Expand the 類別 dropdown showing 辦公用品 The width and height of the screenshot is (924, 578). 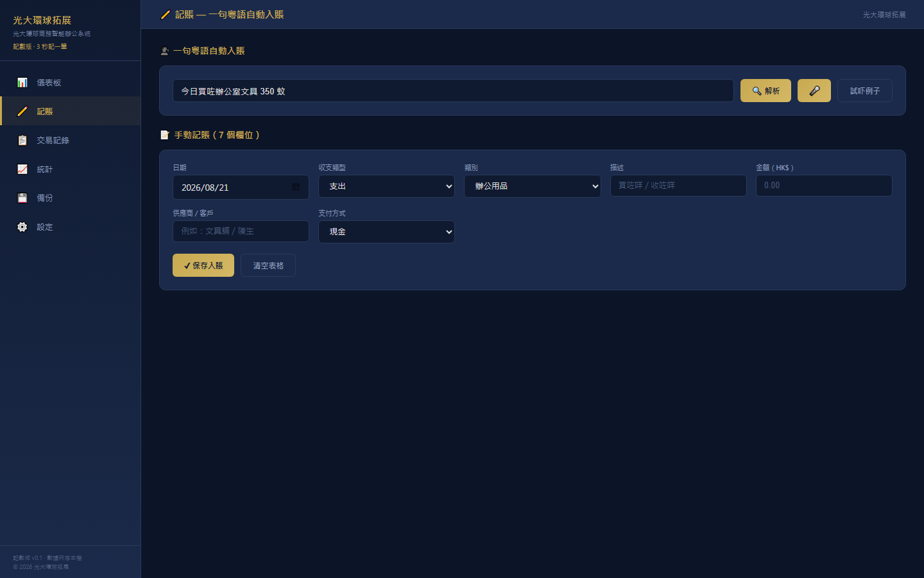(533, 186)
